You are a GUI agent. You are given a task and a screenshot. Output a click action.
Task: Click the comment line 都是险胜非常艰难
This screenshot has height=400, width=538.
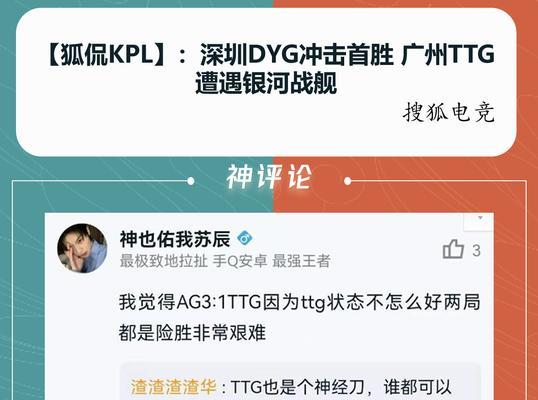(192, 333)
